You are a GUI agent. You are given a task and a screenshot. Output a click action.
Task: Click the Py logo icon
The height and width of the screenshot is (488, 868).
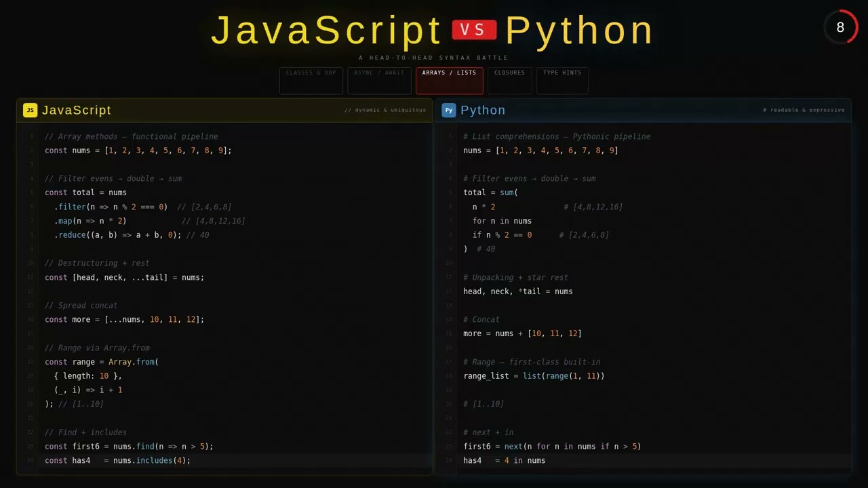(449, 110)
